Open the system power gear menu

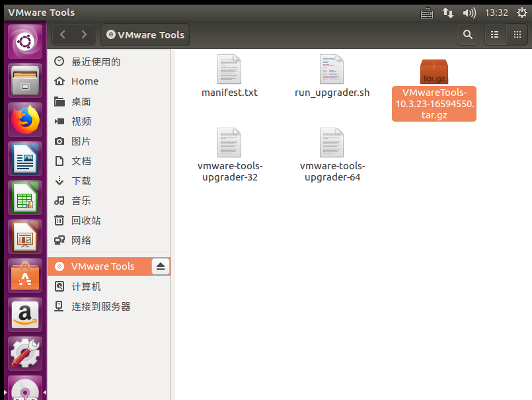(x=522, y=13)
